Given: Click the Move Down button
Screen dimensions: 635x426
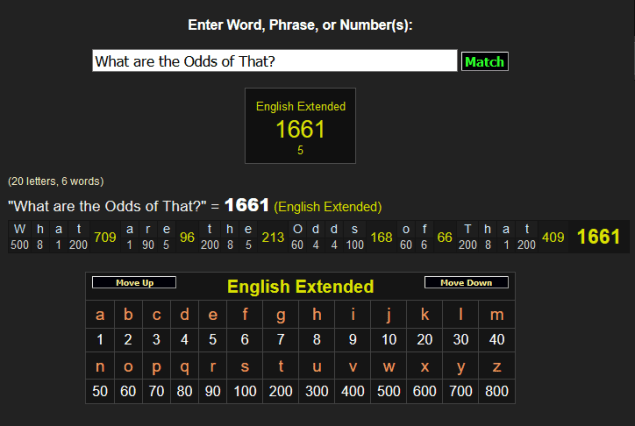Looking at the screenshot, I should coord(466,283).
